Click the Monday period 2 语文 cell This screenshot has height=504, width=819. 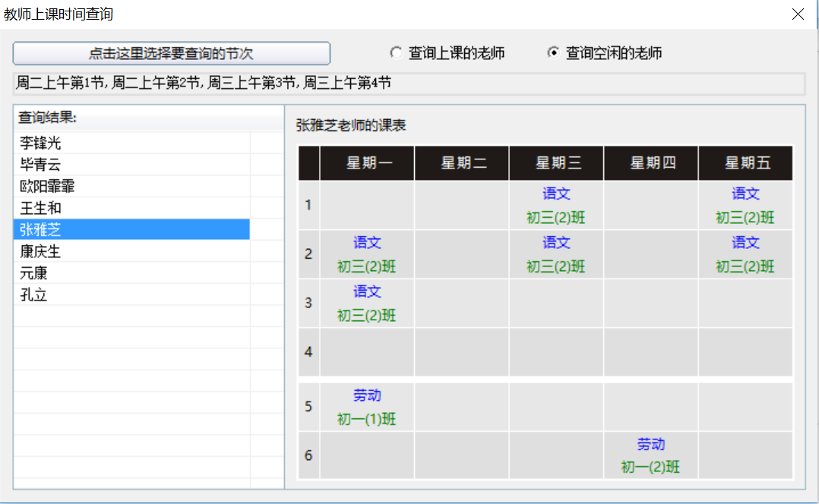click(x=367, y=254)
